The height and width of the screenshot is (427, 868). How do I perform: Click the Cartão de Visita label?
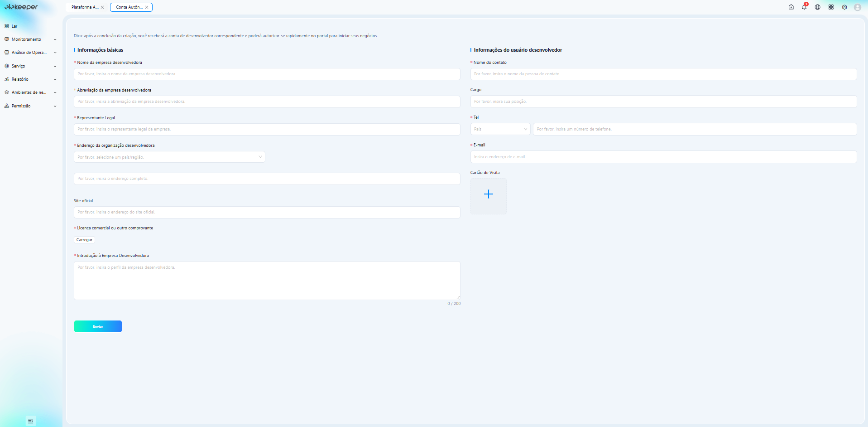[485, 173]
